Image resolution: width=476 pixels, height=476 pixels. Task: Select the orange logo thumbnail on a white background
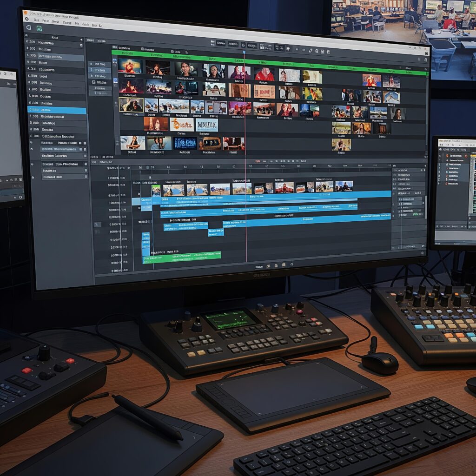(182, 125)
